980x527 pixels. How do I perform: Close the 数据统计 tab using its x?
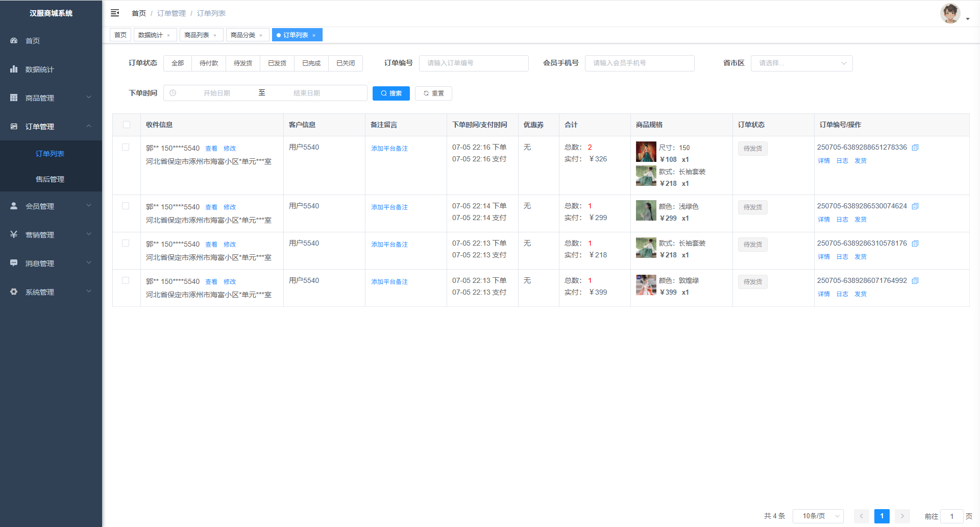(x=168, y=35)
